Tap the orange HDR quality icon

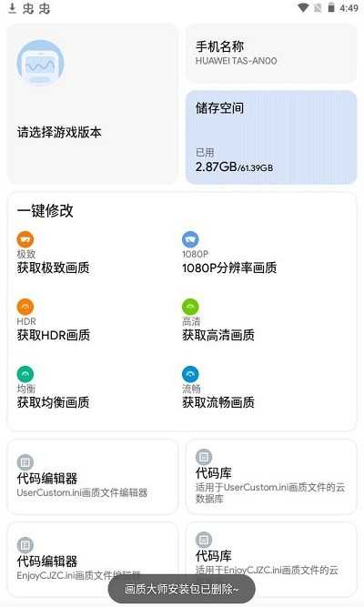[25, 307]
